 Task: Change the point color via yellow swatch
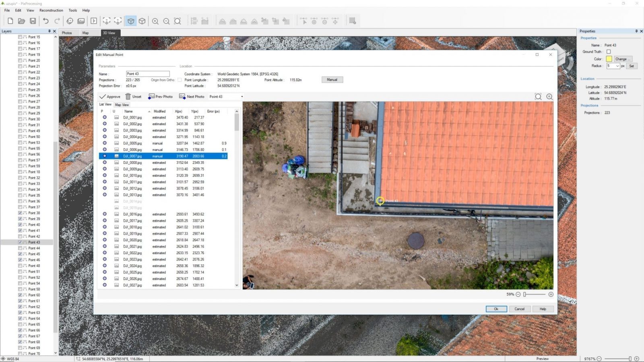click(x=609, y=59)
